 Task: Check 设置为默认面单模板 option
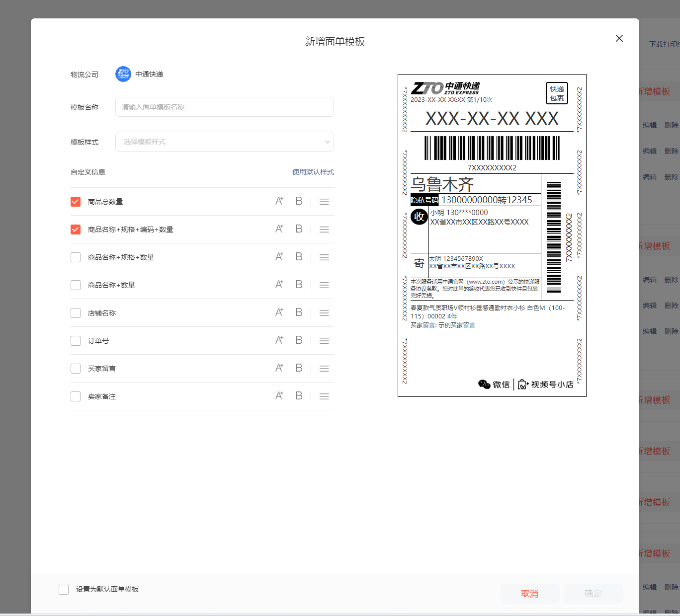pyautogui.click(x=64, y=589)
